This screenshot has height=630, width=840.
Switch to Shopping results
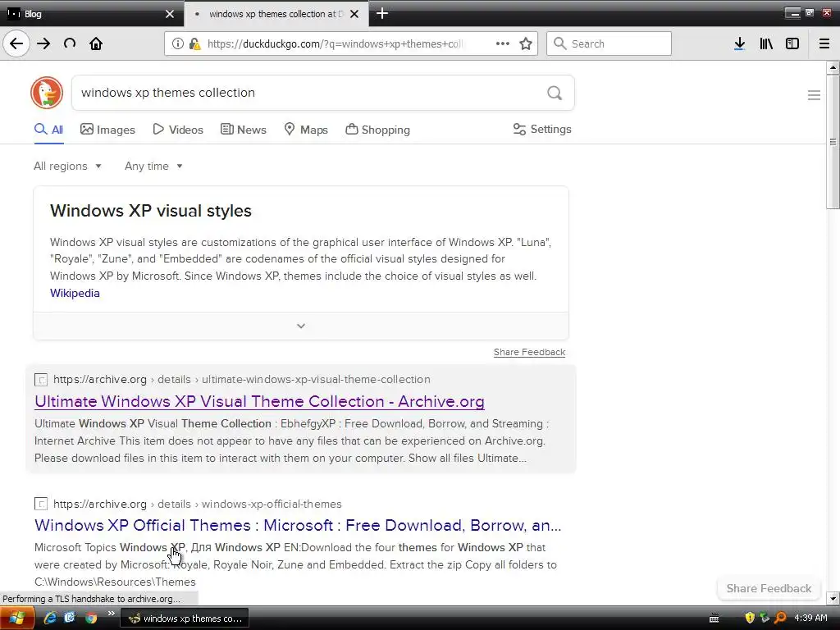click(x=377, y=130)
